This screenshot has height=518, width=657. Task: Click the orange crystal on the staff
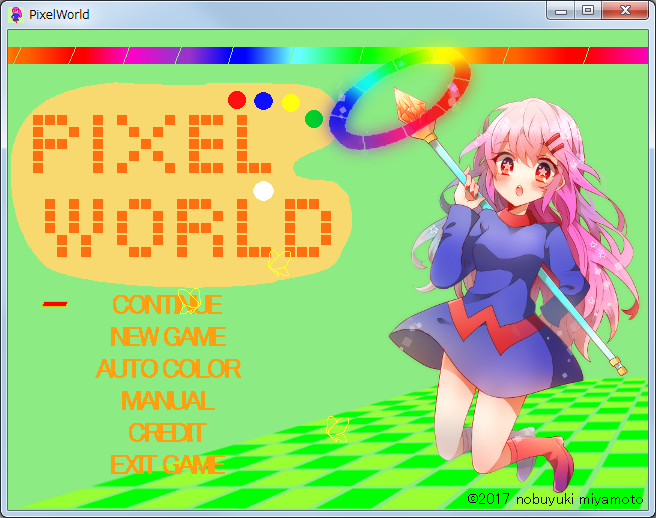409,106
